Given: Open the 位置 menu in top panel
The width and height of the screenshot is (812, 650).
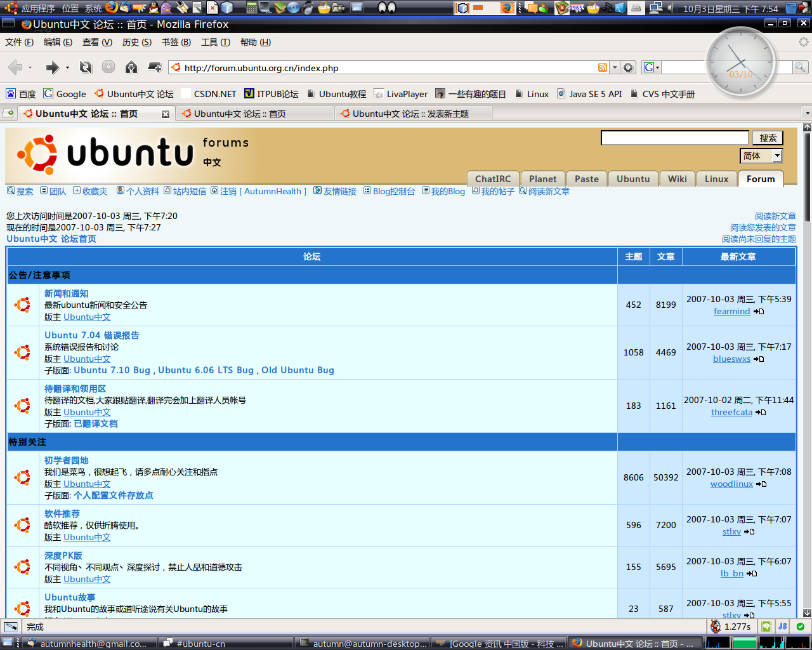Looking at the screenshot, I should click(x=70, y=8).
